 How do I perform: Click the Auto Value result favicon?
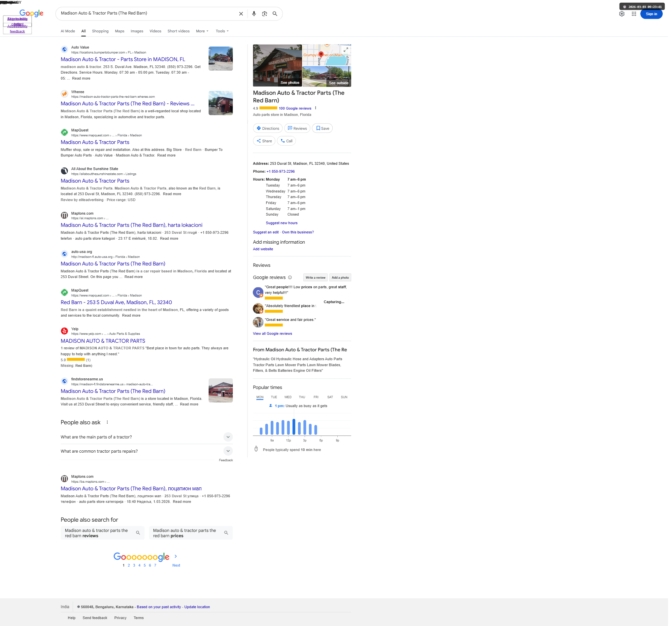[65, 50]
